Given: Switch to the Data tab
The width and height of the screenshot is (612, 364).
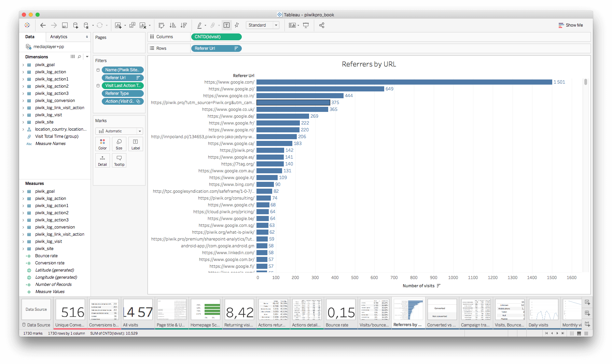Looking at the screenshot, I should (x=30, y=37).
